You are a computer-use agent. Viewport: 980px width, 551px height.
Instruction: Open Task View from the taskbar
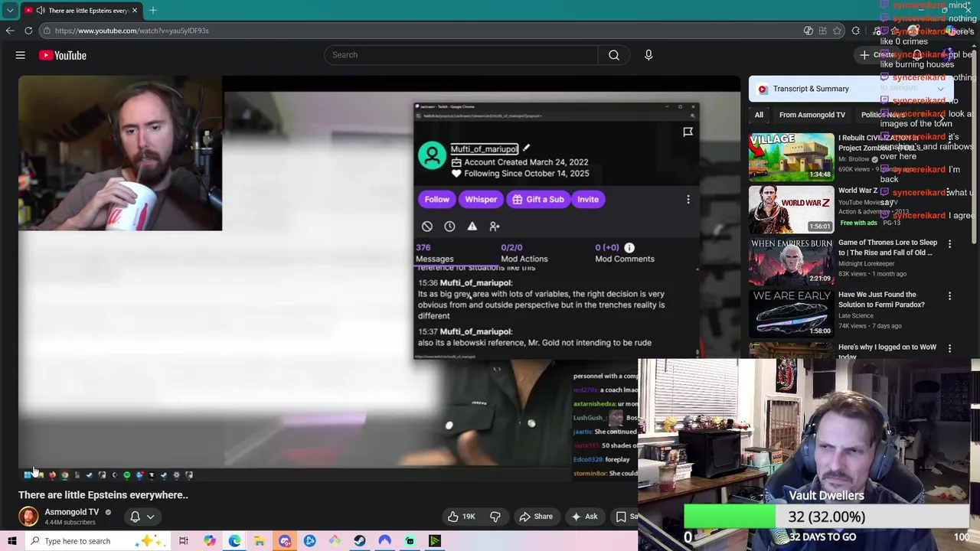coord(184,541)
